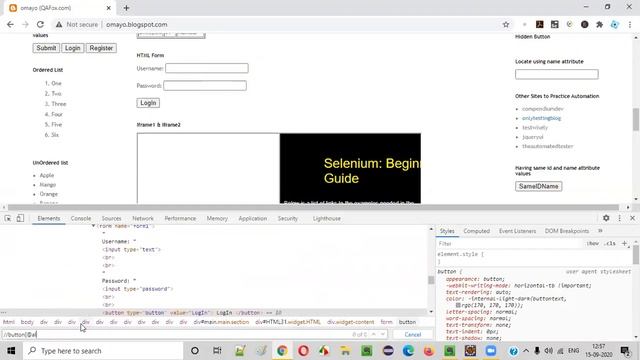Switch to the Computed styles tab
The image size is (640, 360).
click(476, 231)
